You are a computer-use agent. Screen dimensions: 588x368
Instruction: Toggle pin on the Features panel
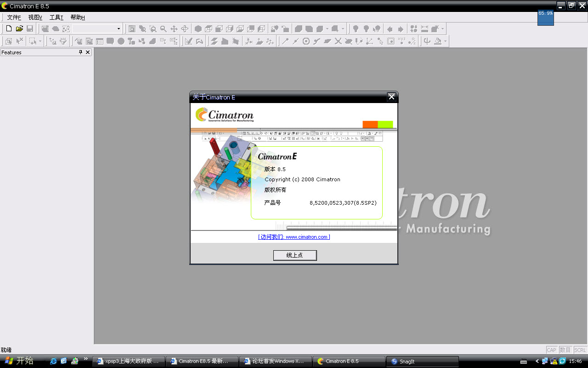(x=80, y=52)
